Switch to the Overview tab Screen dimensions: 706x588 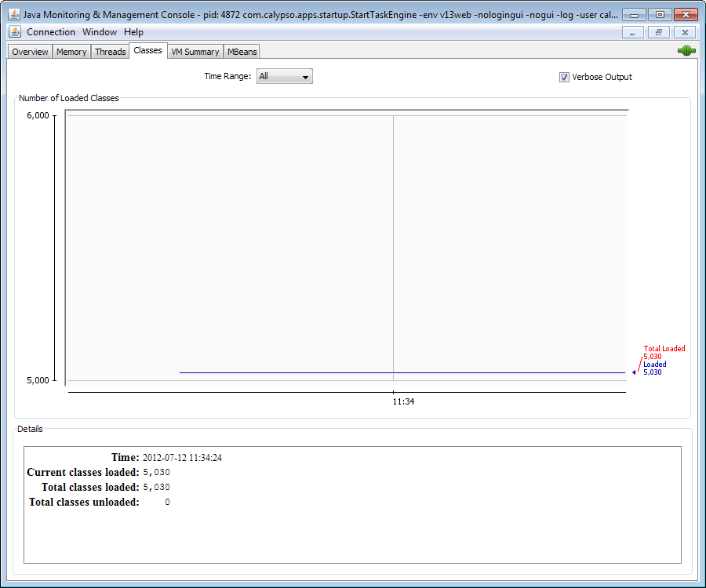tap(30, 52)
